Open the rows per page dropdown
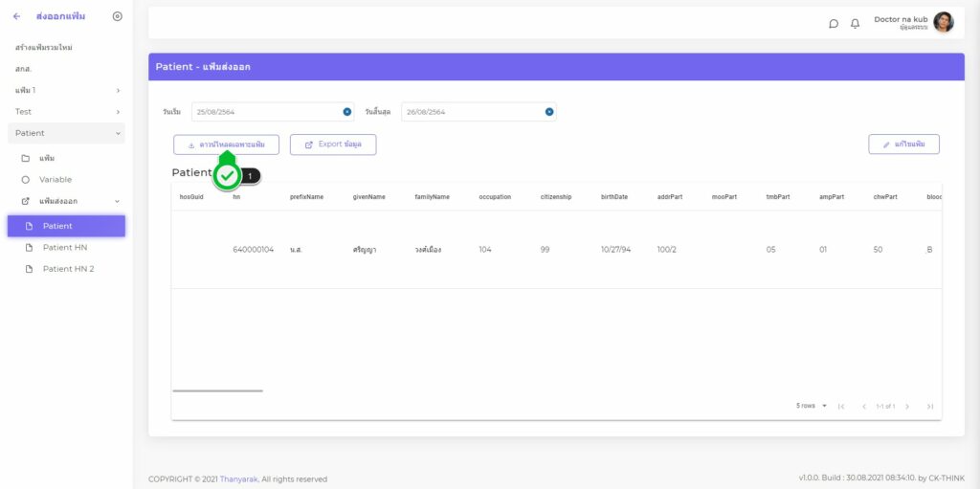 pyautogui.click(x=812, y=406)
